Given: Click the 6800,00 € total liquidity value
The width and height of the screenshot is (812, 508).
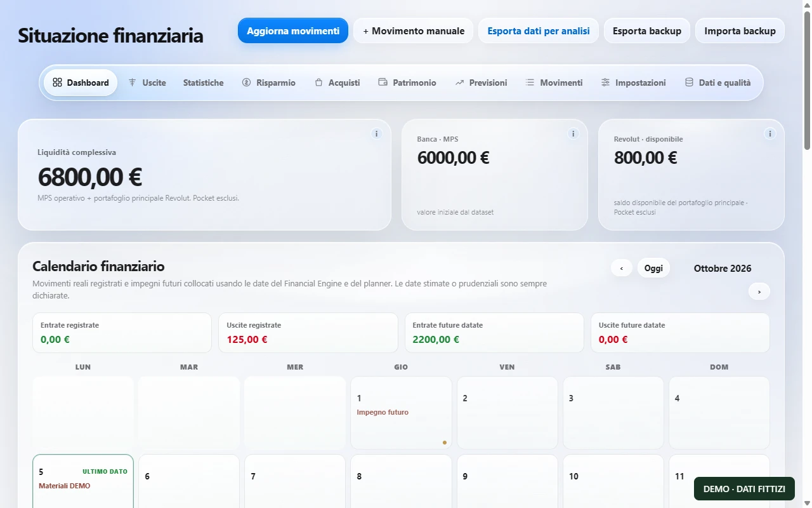Looking at the screenshot, I should (90, 177).
